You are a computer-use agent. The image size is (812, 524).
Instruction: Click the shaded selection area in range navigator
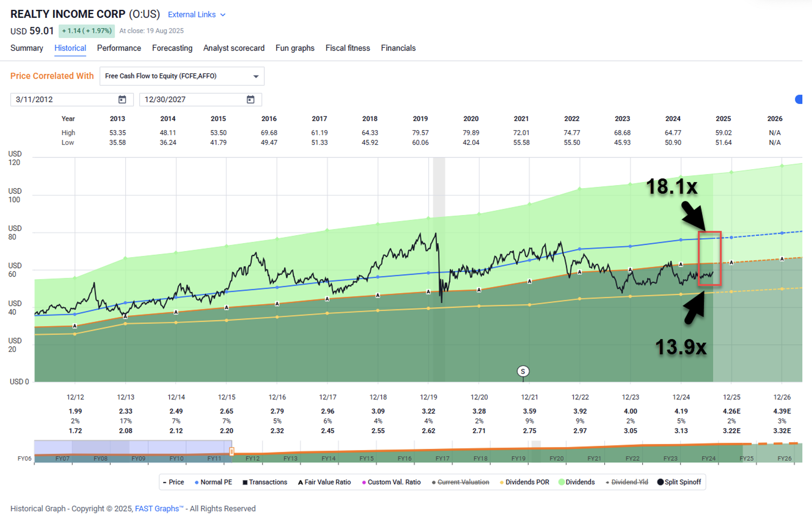click(133, 452)
